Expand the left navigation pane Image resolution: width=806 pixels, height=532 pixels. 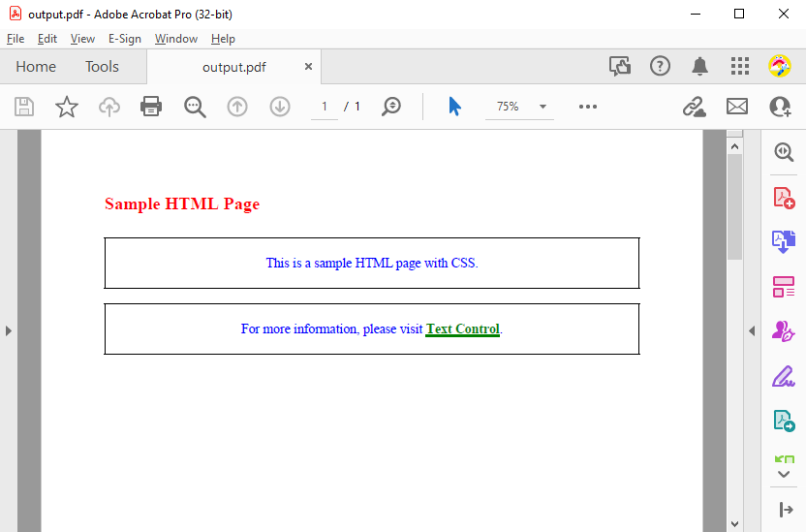tap(8, 330)
